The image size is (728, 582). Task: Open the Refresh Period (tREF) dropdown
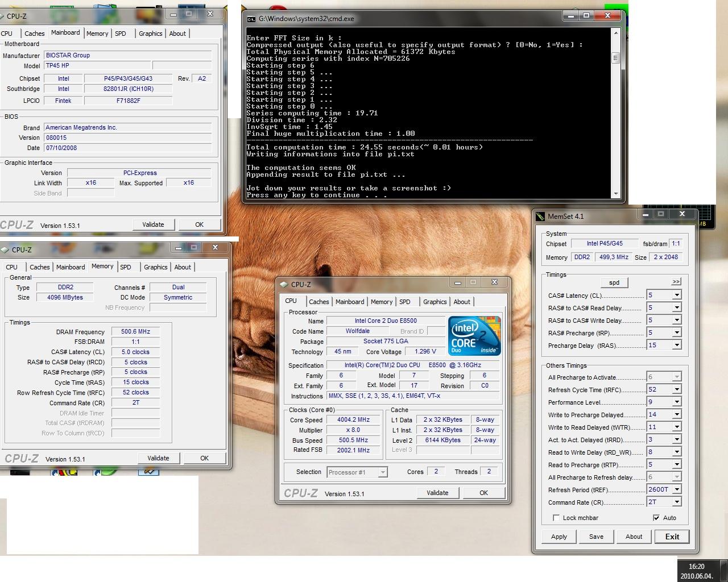coord(677,490)
